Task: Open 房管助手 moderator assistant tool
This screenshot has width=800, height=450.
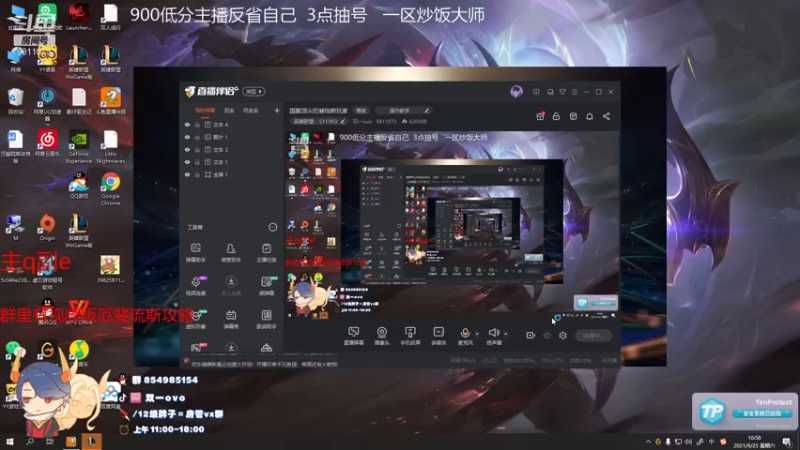Action: [231, 253]
